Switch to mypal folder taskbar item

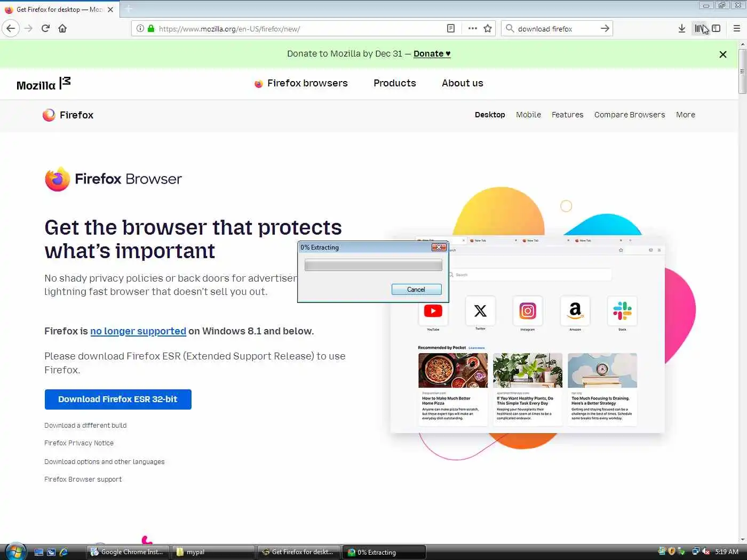click(213, 552)
